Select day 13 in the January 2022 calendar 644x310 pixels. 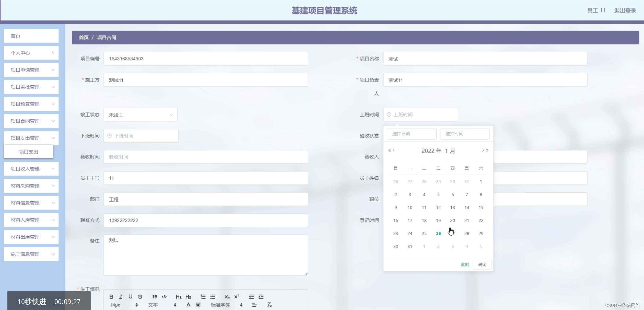(x=452, y=208)
